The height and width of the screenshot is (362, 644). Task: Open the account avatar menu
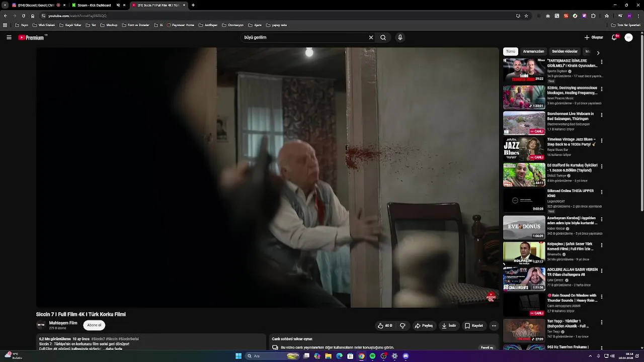click(x=628, y=38)
